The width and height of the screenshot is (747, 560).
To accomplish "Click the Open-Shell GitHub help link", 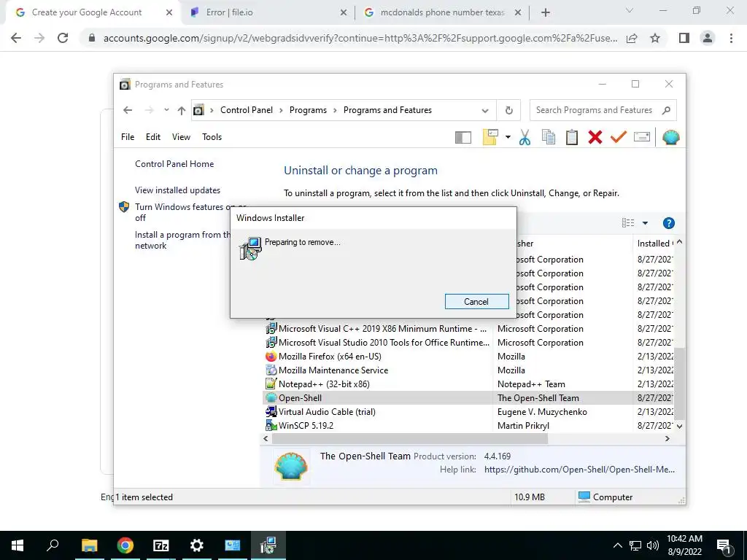I will pos(579,470).
